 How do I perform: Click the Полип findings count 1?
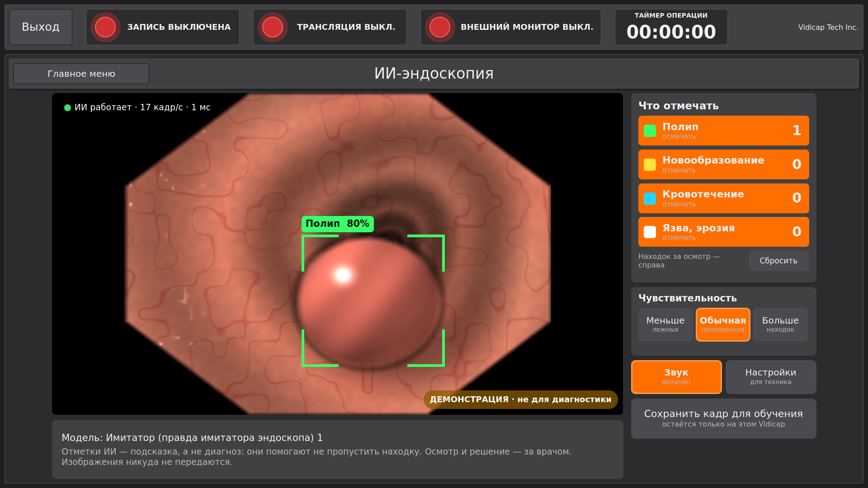[x=797, y=131]
